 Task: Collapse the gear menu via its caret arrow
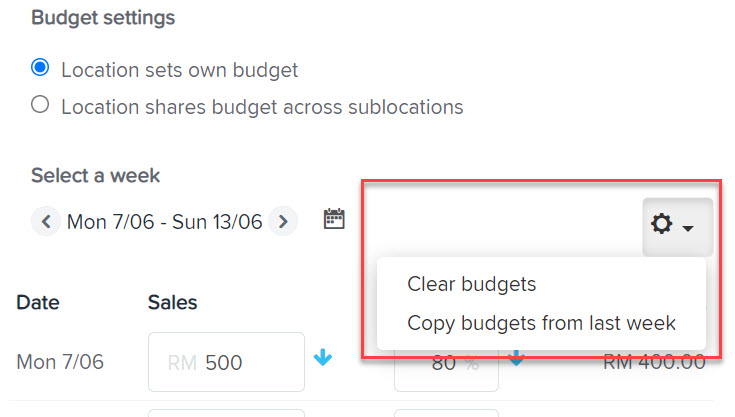[x=688, y=228]
